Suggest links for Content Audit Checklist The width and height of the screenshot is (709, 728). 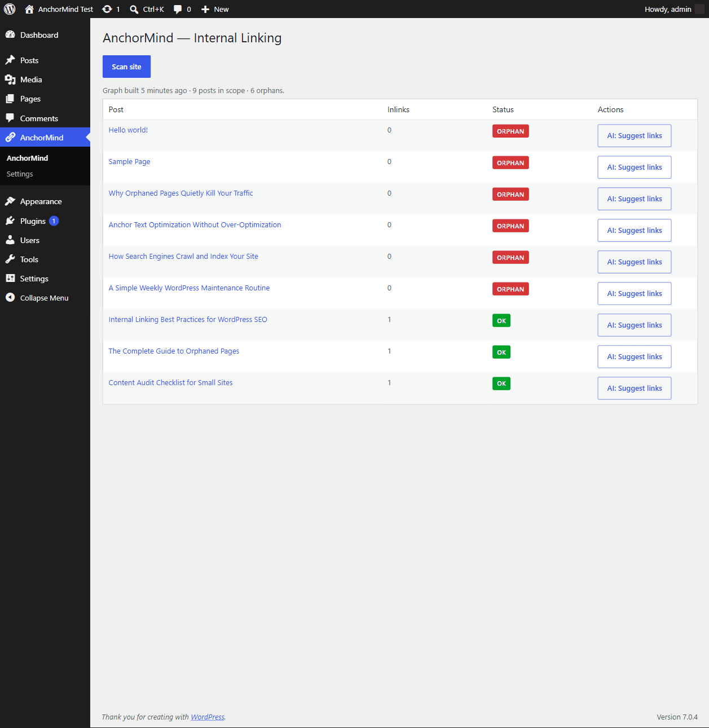tap(635, 389)
